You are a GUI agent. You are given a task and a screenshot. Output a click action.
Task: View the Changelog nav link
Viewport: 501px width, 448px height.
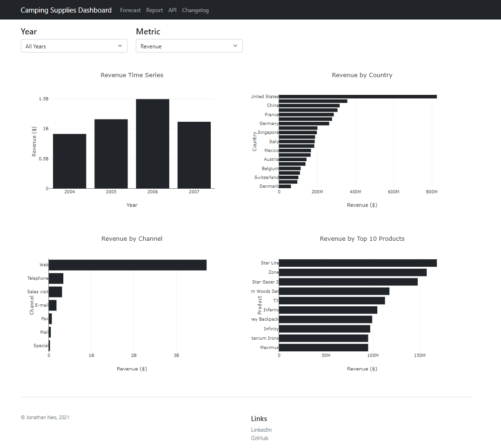[195, 10]
